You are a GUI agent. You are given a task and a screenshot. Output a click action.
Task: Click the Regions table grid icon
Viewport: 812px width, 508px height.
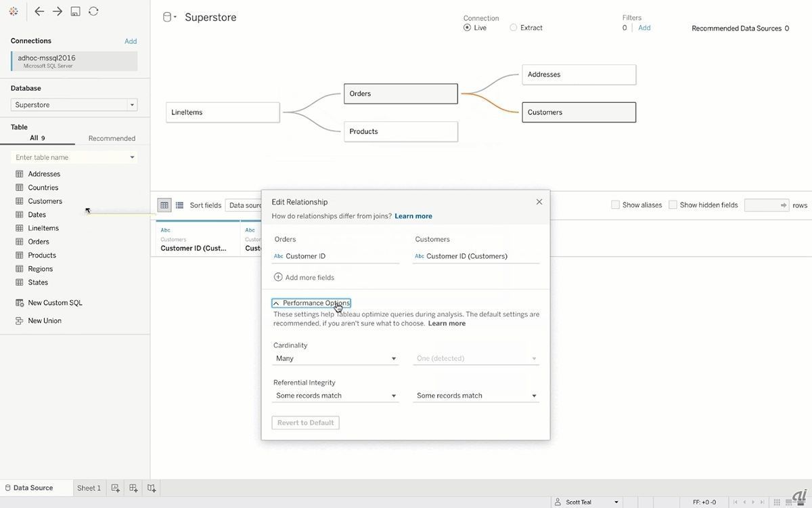tap(20, 269)
